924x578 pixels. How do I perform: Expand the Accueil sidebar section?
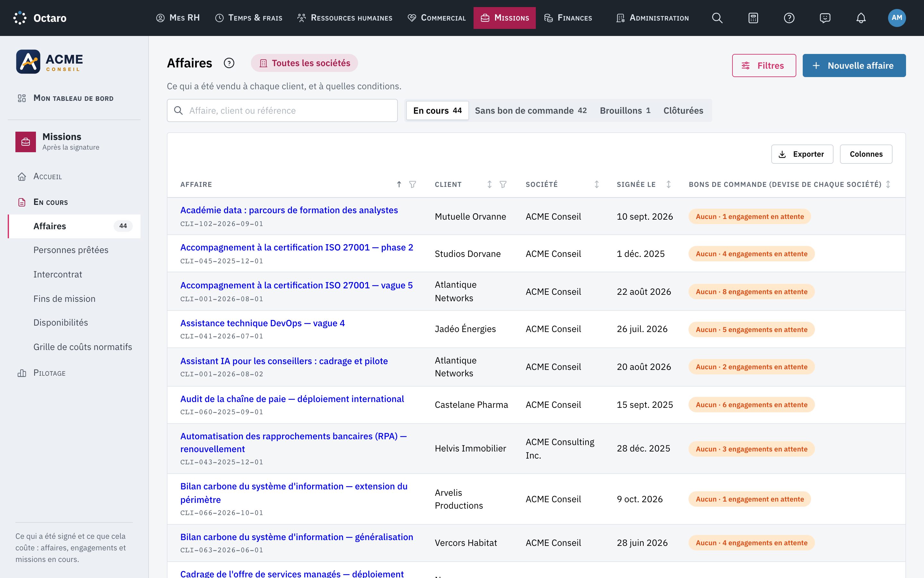click(x=74, y=177)
